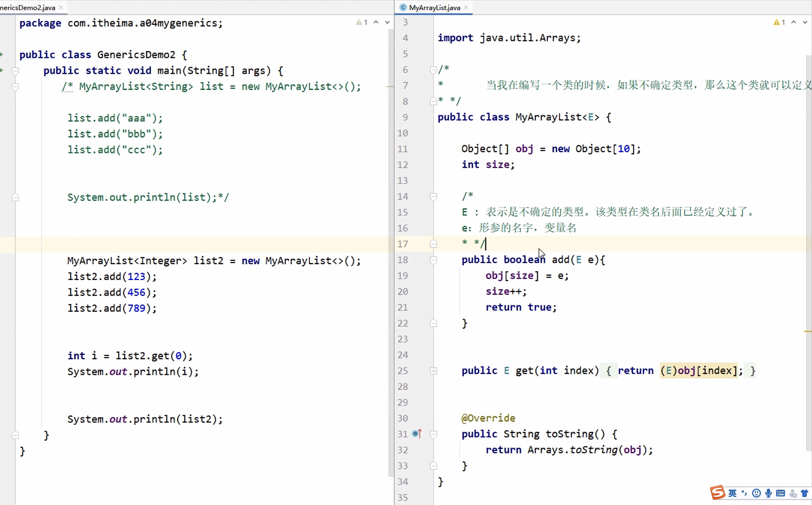Open the warning indicator in MyArrayList editor
812x505 pixels.
coord(779,22)
